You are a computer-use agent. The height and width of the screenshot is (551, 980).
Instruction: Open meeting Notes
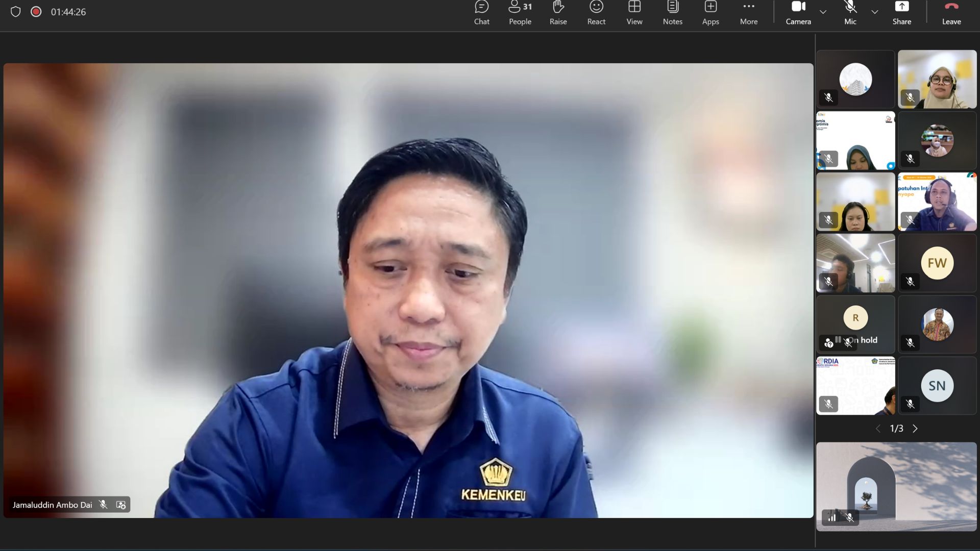click(672, 13)
